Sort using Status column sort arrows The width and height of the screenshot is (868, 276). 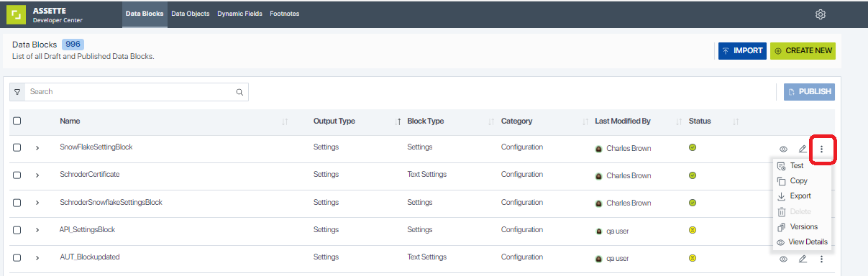[736, 121]
